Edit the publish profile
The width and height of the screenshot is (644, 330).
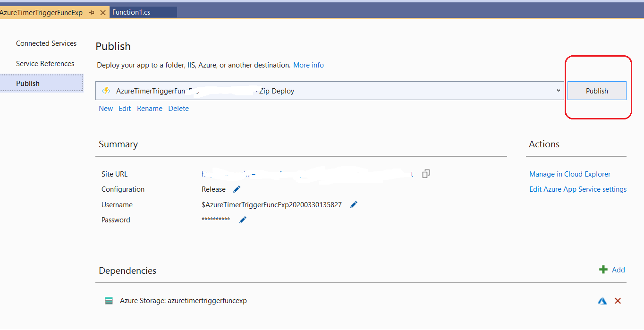125,109
